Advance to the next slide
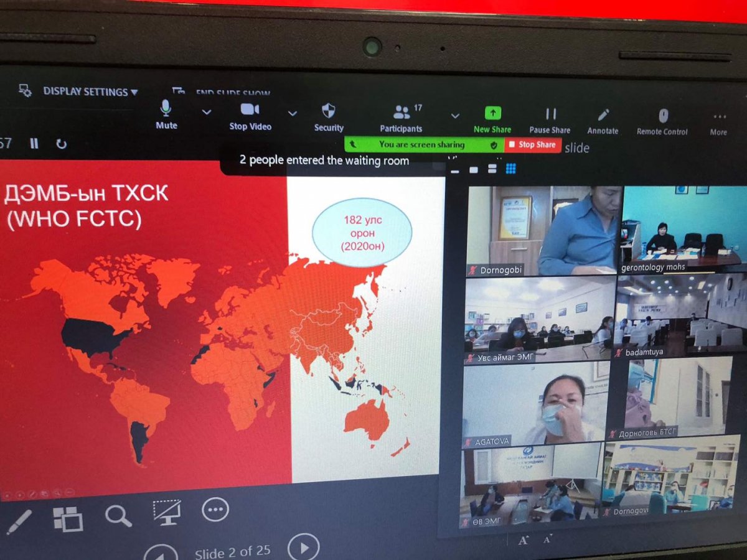Screen dimensions: 747x560 [304, 548]
